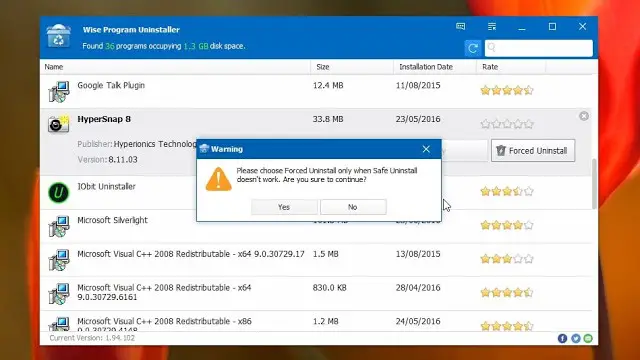Click the Forced Uninstall button

tap(533, 151)
